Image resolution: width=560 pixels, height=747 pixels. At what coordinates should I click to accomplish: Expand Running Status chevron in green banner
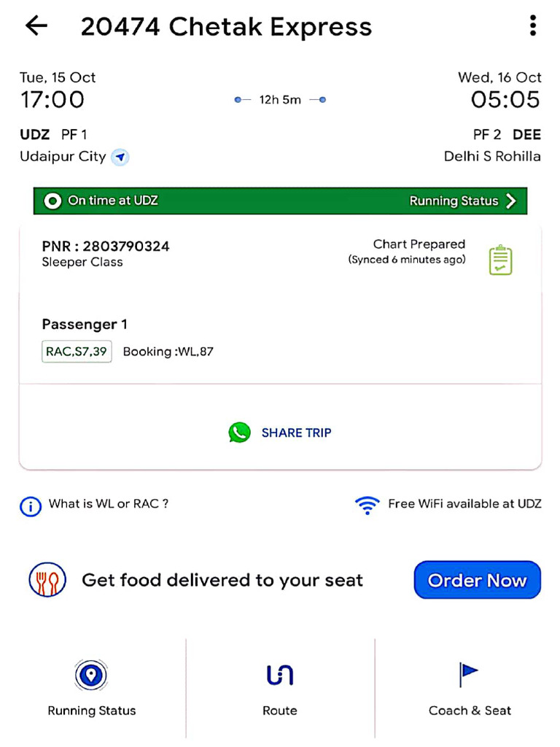point(511,201)
